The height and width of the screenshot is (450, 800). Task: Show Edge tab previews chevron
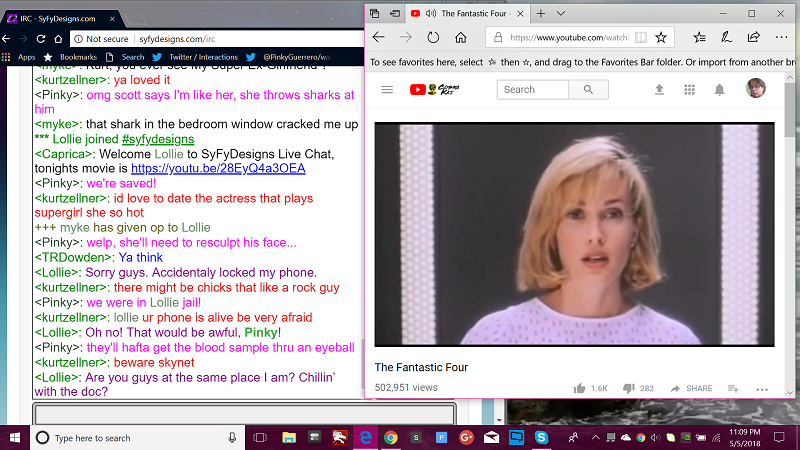pyautogui.click(x=561, y=14)
